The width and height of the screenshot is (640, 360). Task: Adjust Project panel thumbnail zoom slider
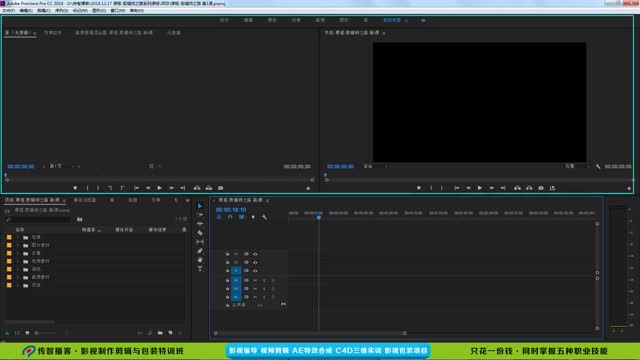45,333
